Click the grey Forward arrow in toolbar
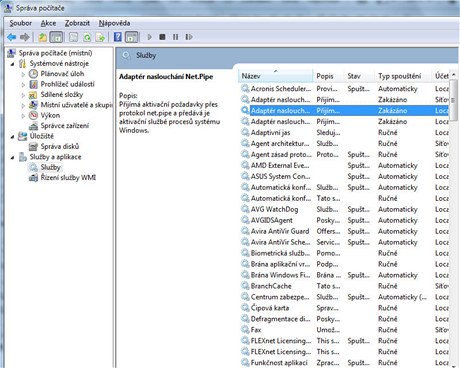 (x=25, y=37)
